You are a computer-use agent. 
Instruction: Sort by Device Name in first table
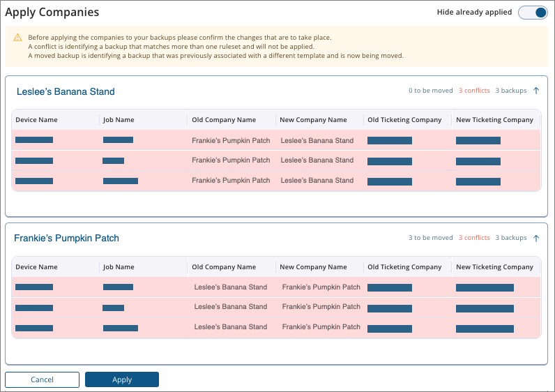[36, 120]
